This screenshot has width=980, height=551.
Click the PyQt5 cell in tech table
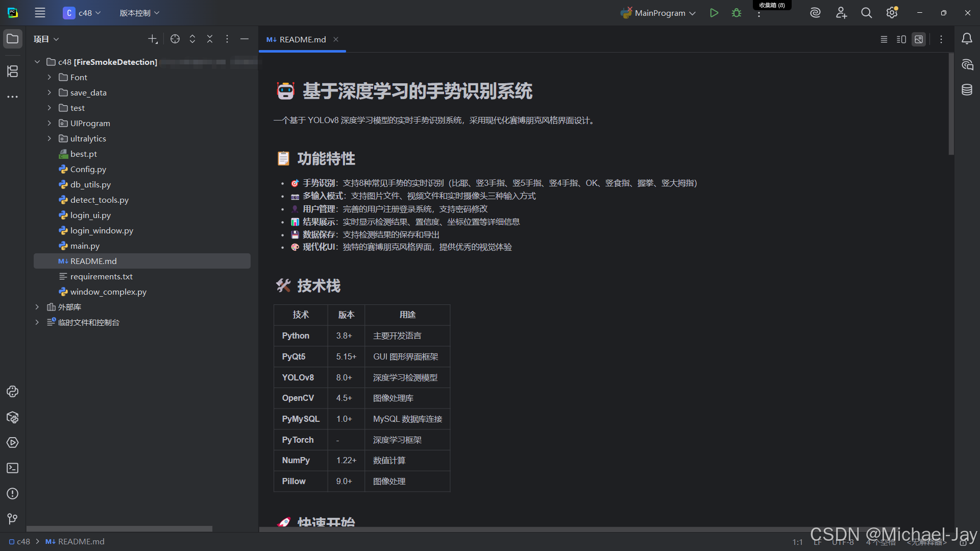(301, 356)
